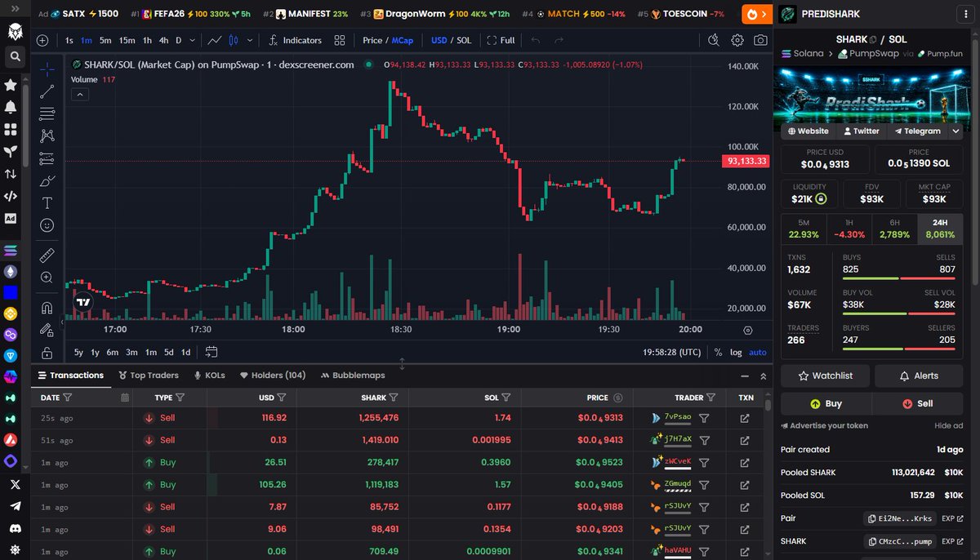Viewport: 980px width, 560px height.
Task: Open the Indicators menu
Action: tap(296, 40)
